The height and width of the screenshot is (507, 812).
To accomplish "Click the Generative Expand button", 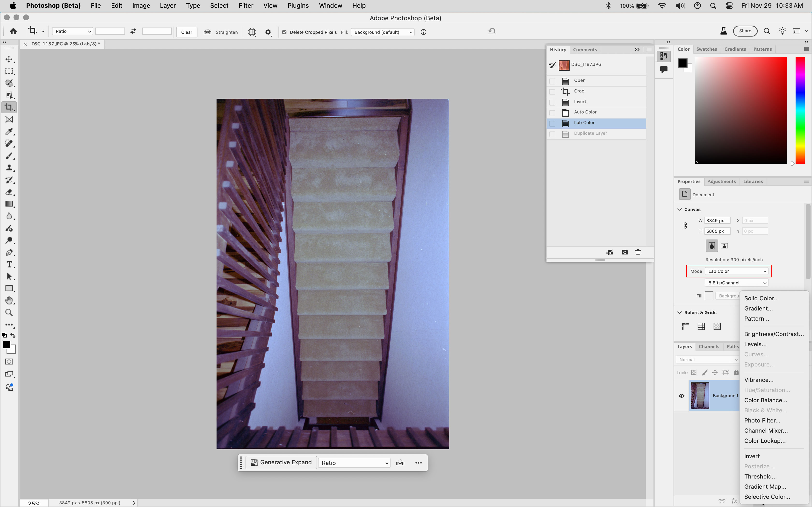I will (x=281, y=462).
